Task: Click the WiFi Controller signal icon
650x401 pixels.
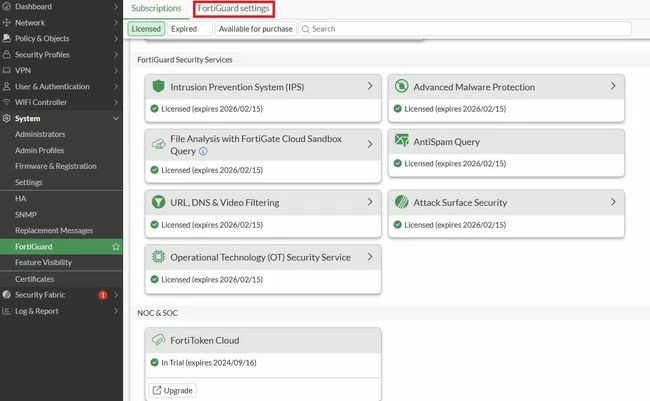Action: click(6, 102)
